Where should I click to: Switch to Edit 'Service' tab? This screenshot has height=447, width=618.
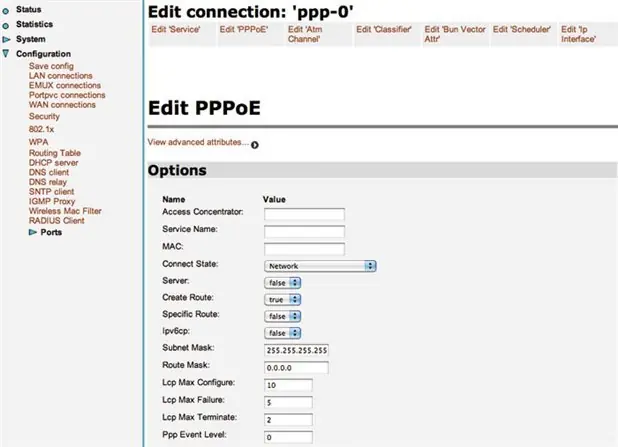176,30
